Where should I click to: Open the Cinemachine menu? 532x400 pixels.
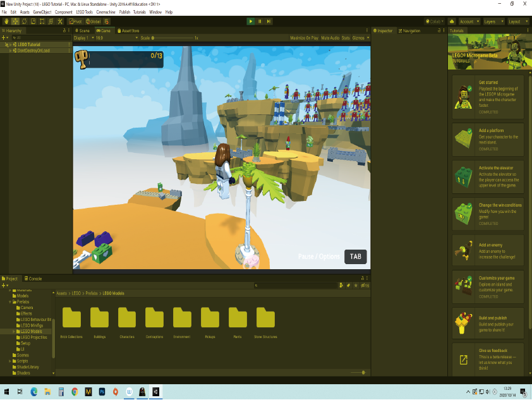(106, 12)
